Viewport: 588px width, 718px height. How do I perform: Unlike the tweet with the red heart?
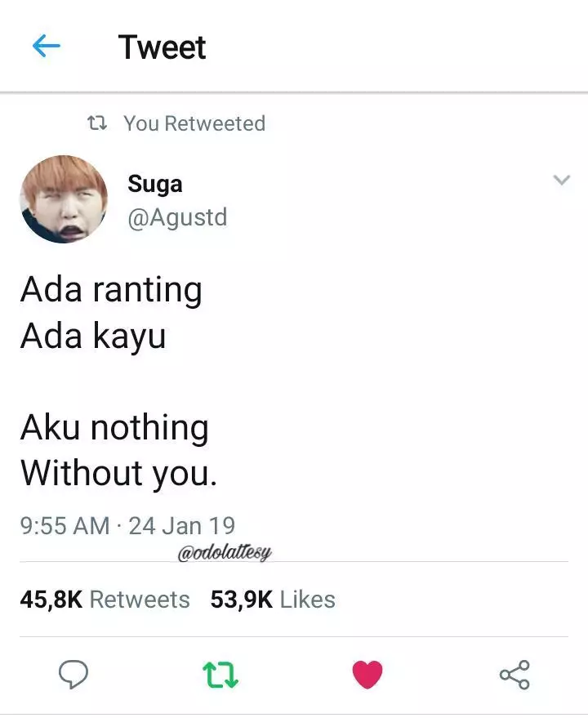pyautogui.click(x=367, y=675)
